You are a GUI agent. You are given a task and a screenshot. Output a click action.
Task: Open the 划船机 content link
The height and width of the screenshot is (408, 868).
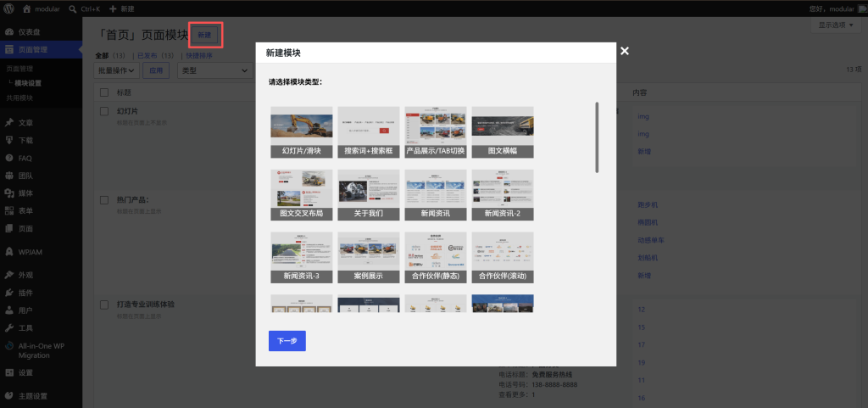pos(648,258)
